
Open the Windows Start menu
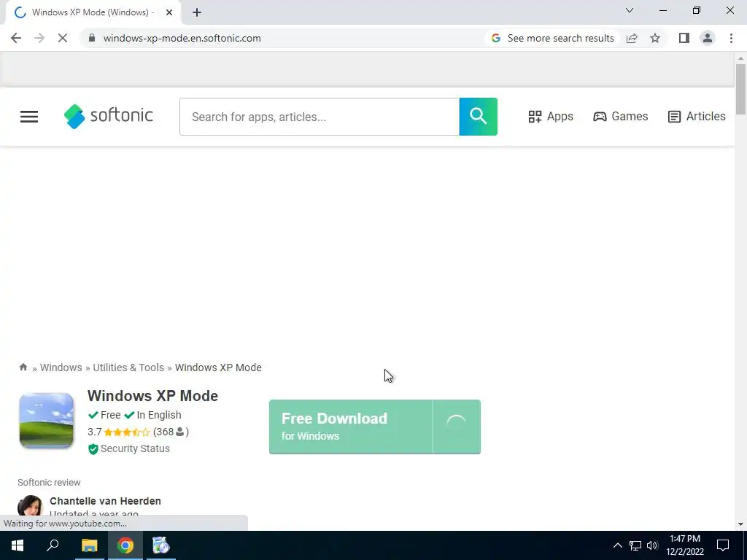tap(18, 545)
